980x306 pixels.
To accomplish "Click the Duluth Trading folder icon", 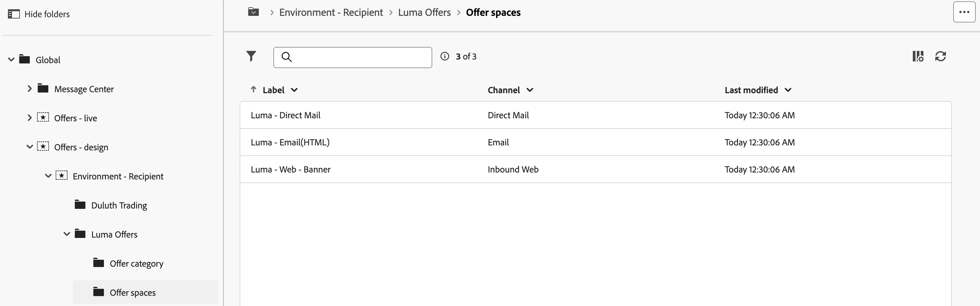I will click(80, 205).
